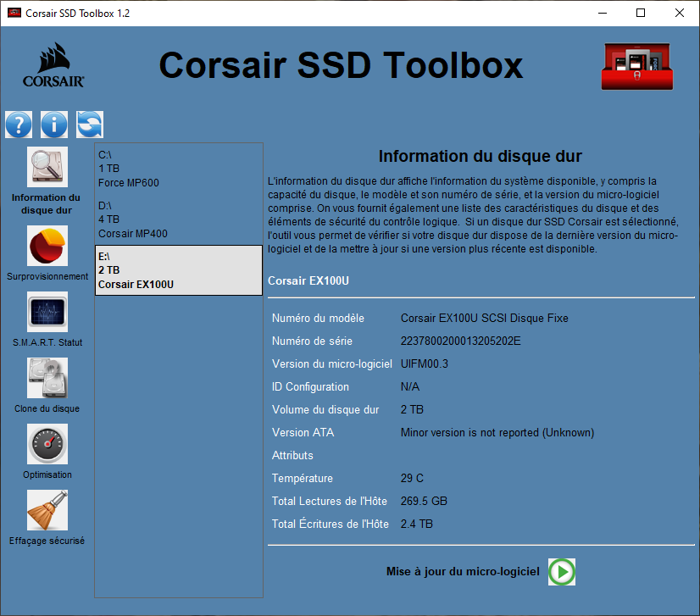Click Minor version is not reported (Unknown)
The width and height of the screenshot is (700, 616).
tap(497, 432)
